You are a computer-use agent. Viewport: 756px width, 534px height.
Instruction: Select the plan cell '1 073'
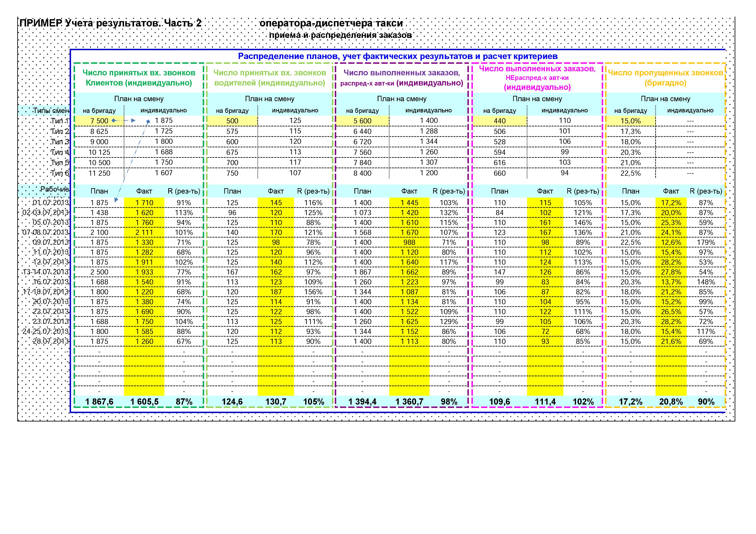[x=362, y=213]
